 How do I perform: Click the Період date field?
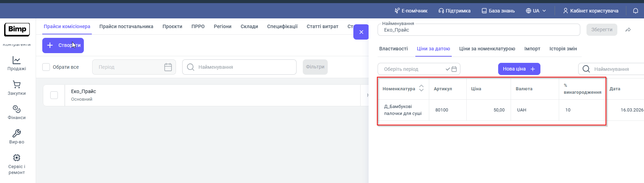(x=134, y=67)
